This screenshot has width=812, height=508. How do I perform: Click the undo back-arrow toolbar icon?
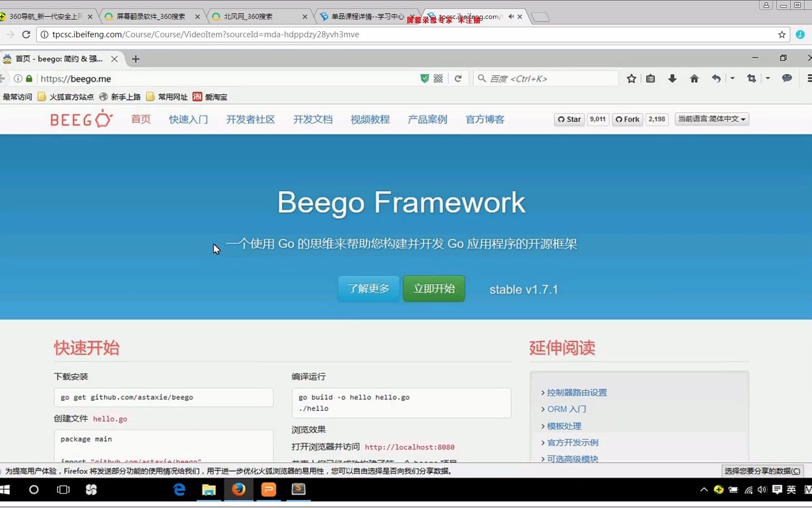click(716, 79)
